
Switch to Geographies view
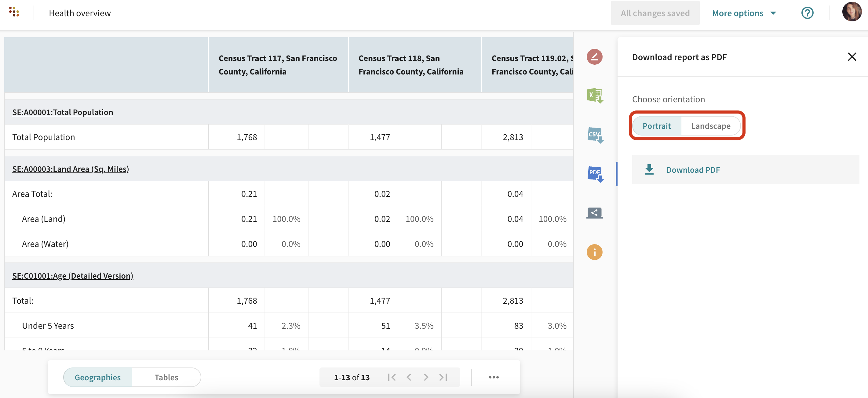(98, 377)
